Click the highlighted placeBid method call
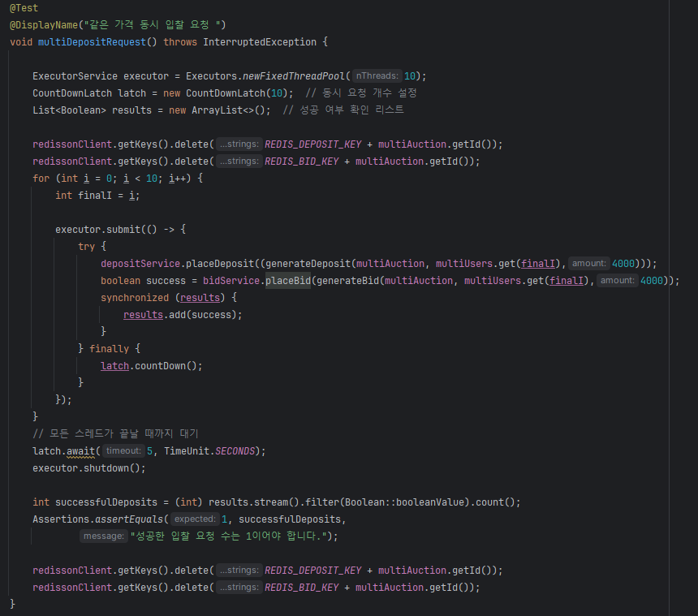 point(288,281)
